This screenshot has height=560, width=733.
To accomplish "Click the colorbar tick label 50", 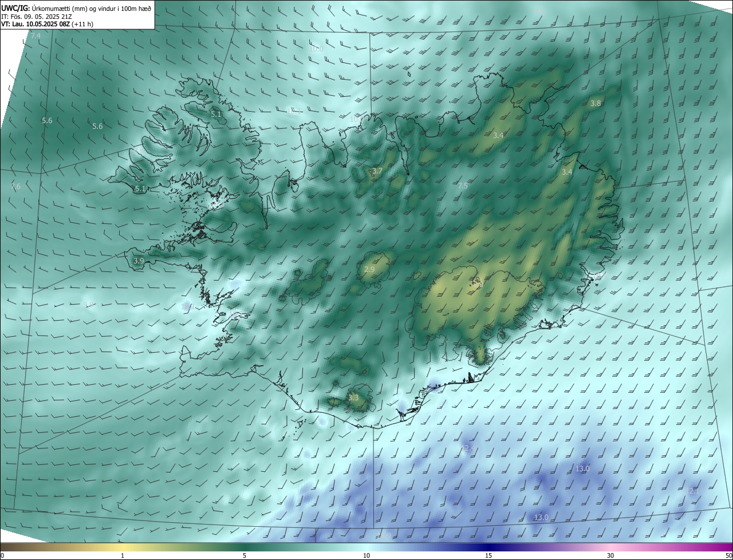I will tap(728, 555).
